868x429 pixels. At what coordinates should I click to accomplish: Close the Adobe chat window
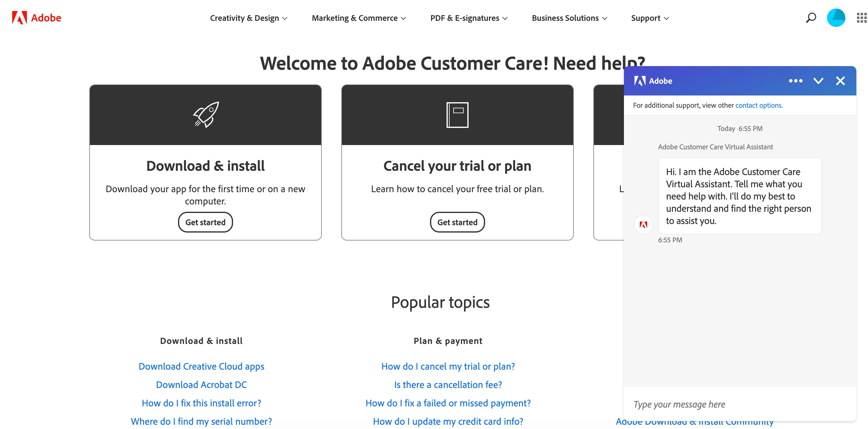(840, 81)
